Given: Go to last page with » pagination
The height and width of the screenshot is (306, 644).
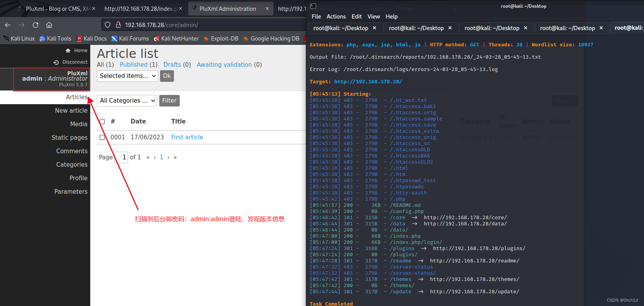Looking at the screenshot, I should point(175,157).
